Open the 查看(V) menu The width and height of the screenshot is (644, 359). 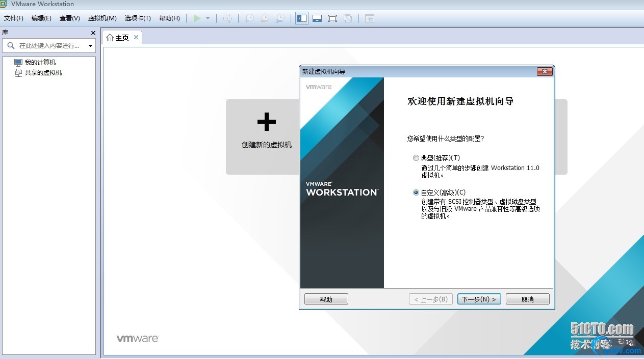pyautogui.click(x=70, y=18)
